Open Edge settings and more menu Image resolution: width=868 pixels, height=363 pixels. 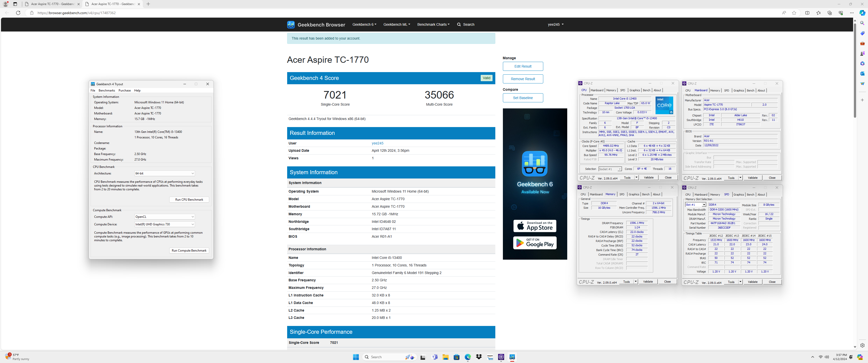pos(852,13)
